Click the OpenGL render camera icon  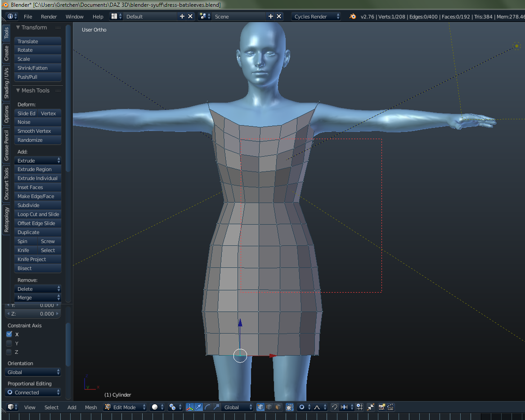(x=381, y=407)
